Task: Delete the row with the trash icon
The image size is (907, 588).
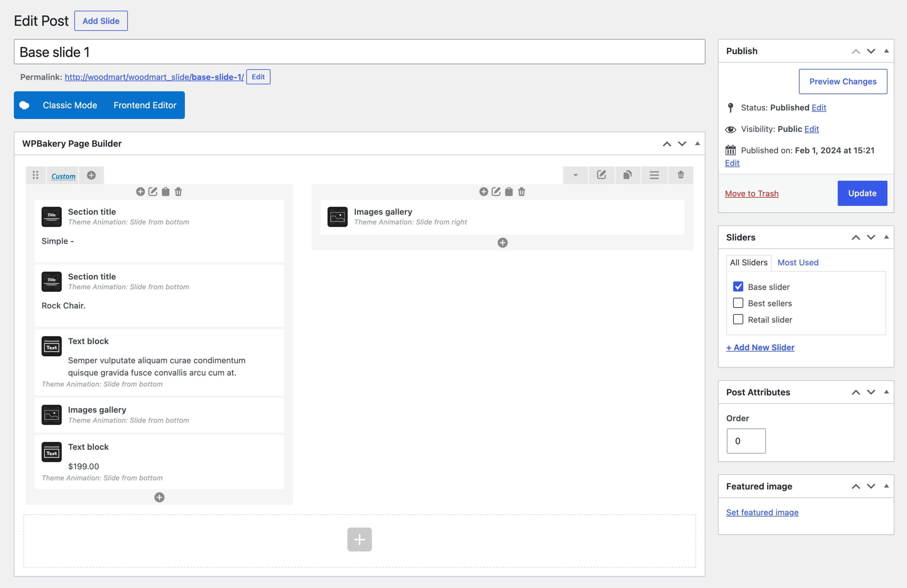Action: pyautogui.click(x=681, y=175)
